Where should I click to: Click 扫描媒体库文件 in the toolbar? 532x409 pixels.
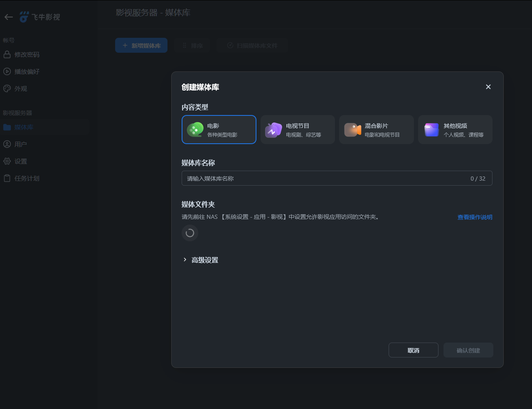[252, 45]
